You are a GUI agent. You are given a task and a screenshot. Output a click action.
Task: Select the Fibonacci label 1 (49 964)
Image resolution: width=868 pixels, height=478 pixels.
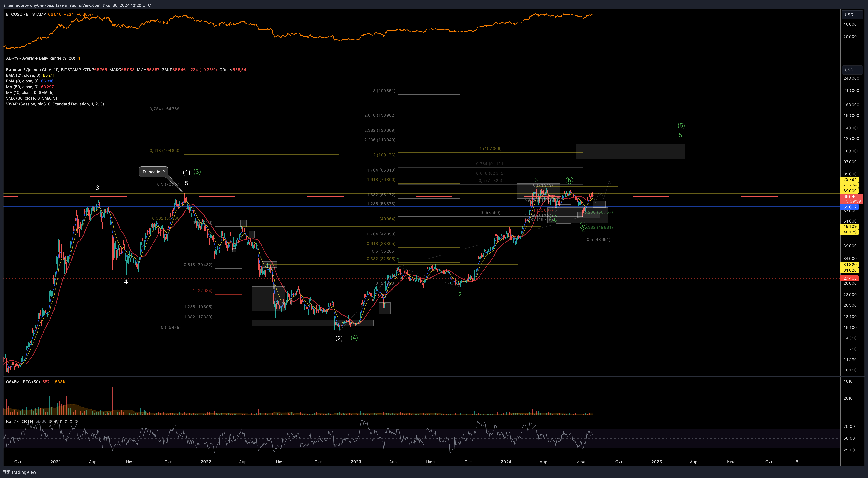(386, 219)
